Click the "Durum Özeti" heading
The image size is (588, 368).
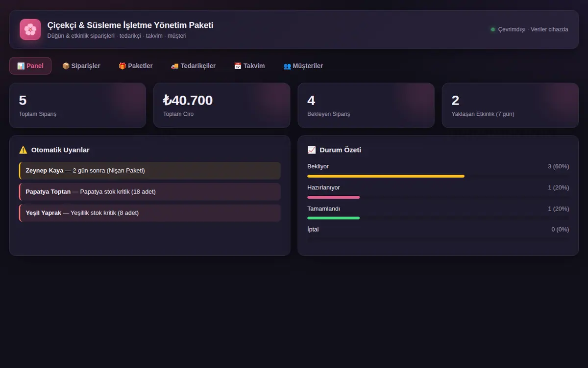[x=341, y=150]
